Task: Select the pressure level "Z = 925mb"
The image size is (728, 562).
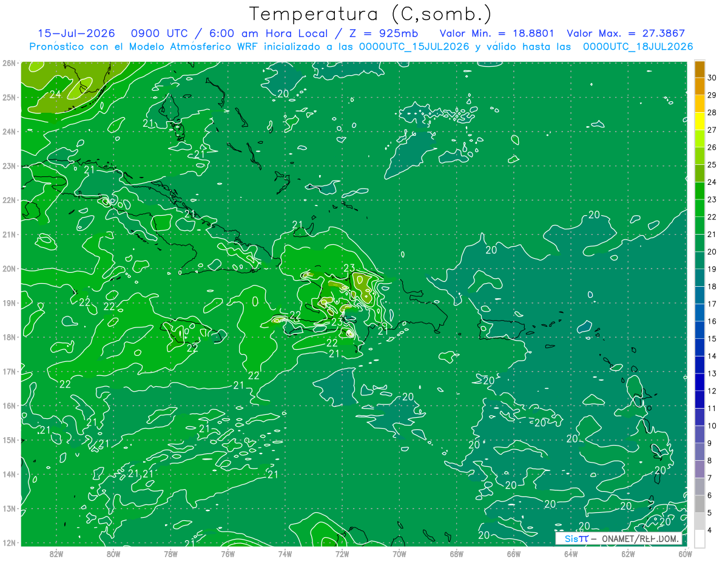Action: click(x=383, y=33)
